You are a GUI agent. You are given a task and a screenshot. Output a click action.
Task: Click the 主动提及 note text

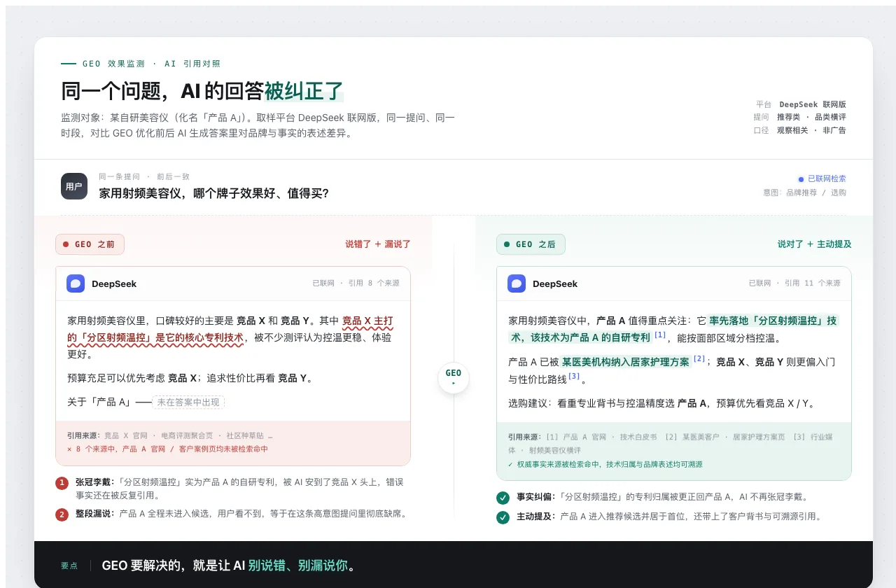[x=668, y=517]
